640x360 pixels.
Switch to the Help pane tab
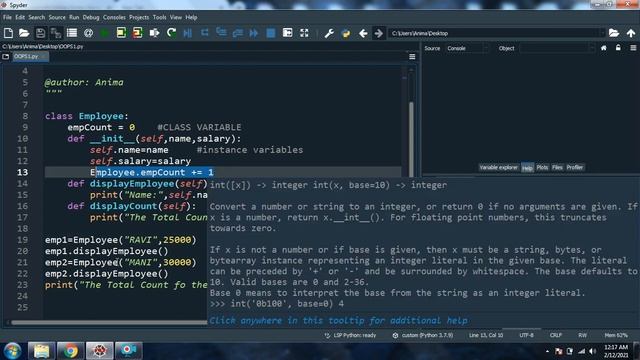(527, 168)
